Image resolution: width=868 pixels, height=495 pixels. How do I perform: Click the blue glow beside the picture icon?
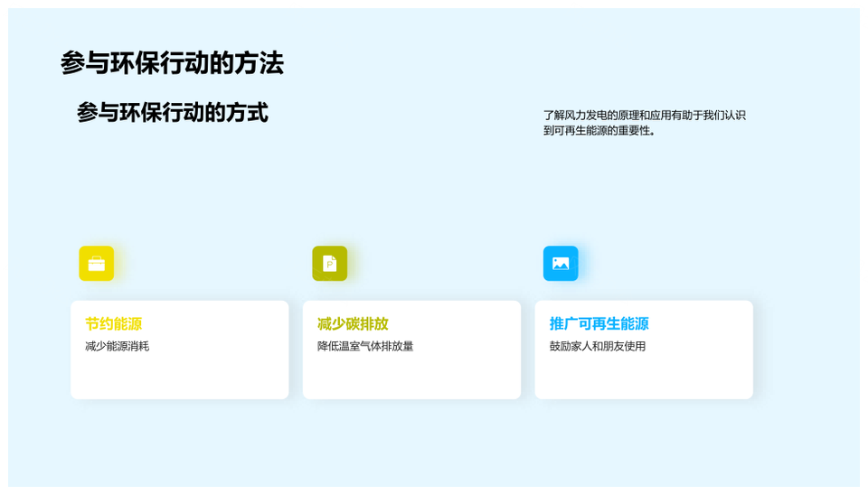(x=583, y=264)
